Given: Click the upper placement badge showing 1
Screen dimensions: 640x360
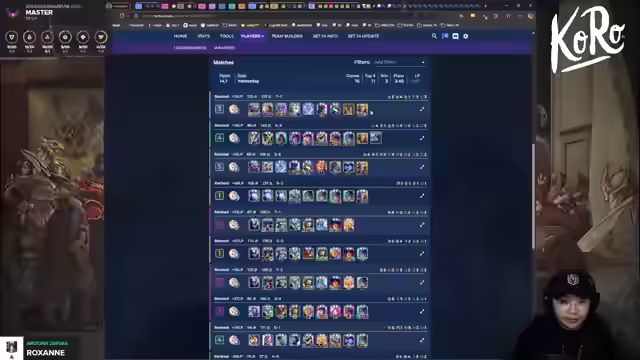Looking at the screenshot, I should pyautogui.click(x=219, y=196).
